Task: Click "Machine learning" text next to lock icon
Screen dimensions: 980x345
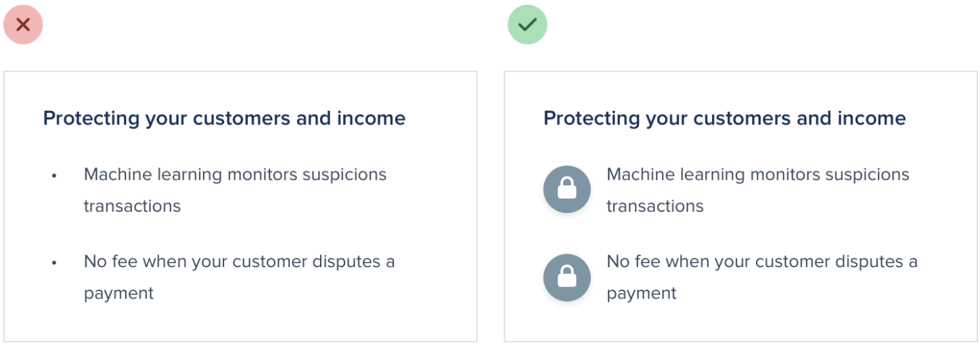Action: [675, 175]
